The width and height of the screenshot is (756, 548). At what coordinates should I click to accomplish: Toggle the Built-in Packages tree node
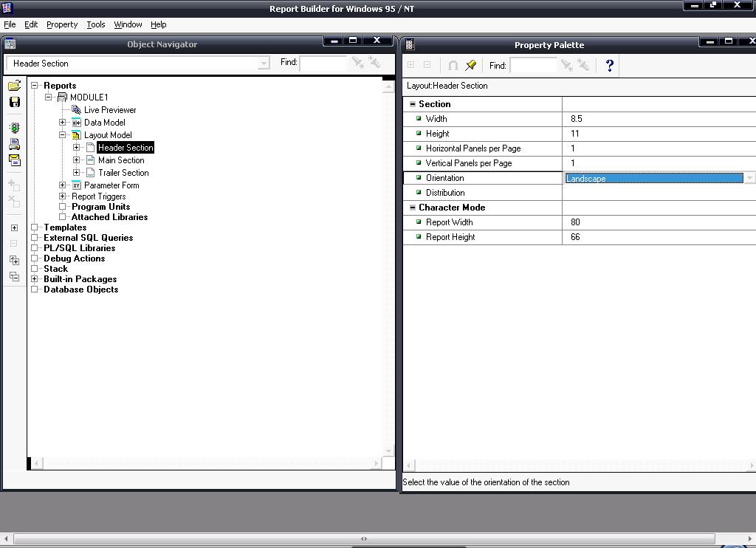coord(35,279)
